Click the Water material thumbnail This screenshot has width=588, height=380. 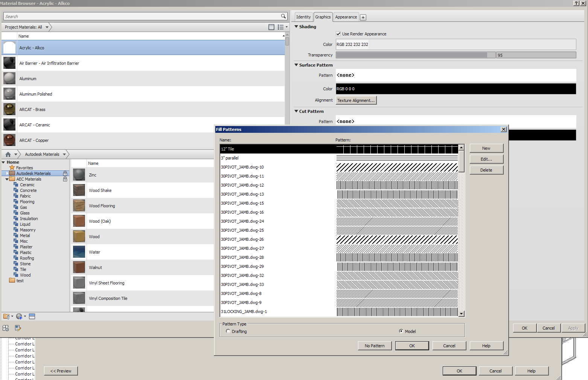[x=79, y=252]
